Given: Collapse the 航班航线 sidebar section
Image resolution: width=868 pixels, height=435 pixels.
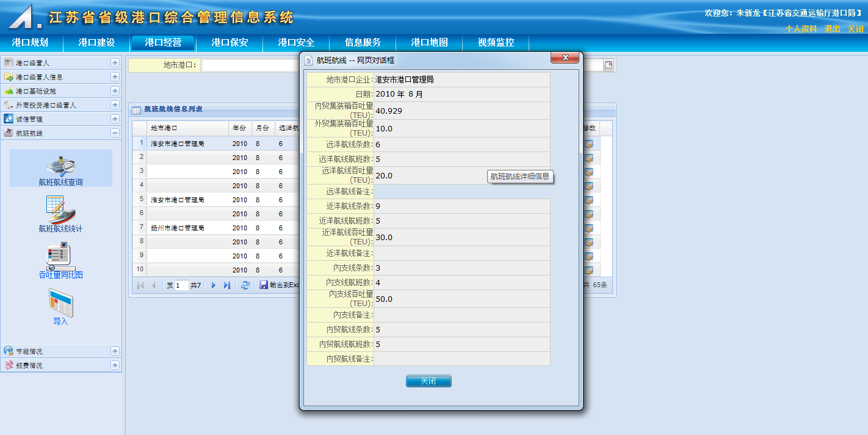Looking at the screenshot, I should pos(115,133).
